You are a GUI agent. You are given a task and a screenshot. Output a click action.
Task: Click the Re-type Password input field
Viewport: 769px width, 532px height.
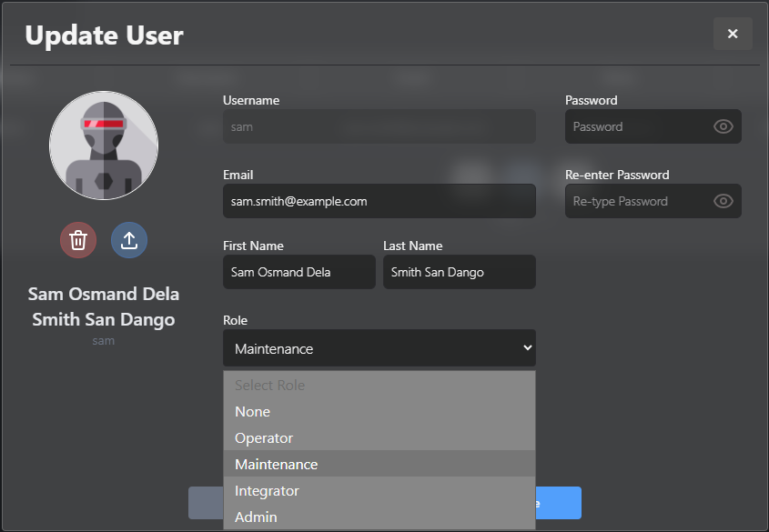pyautogui.click(x=637, y=201)
